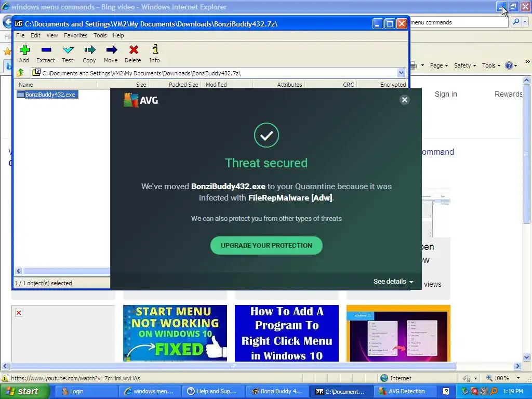Switch to AVG Detection taskbar item
Viewport: 532px width, 399px height.
(x=405, y=391)
